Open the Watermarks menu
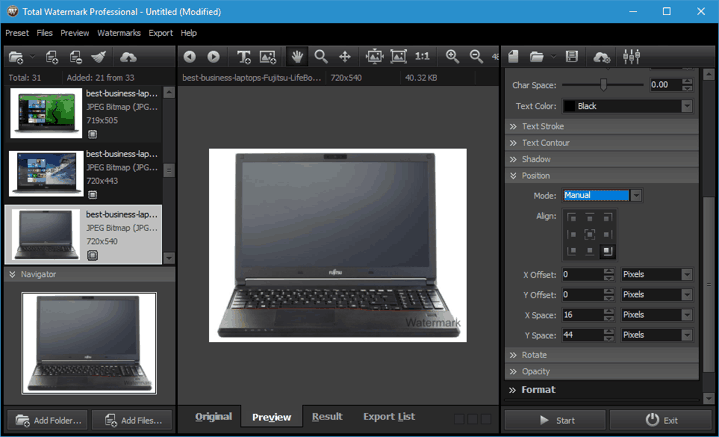Screen dimensions: 719x437 (119, 33)
